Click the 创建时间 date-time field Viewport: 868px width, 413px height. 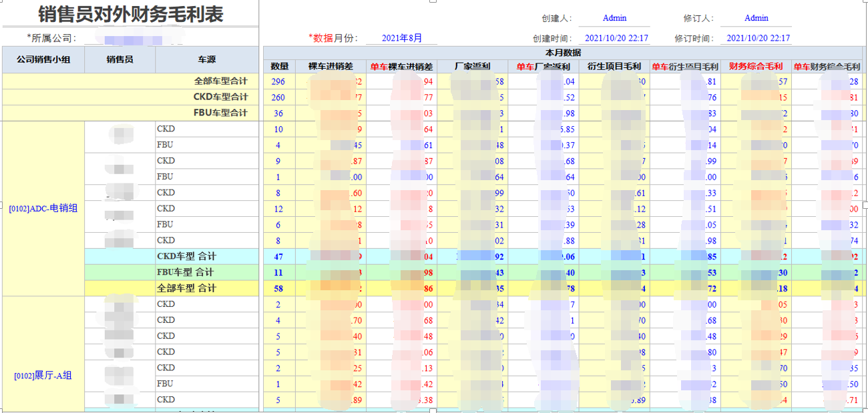(616, 39)
